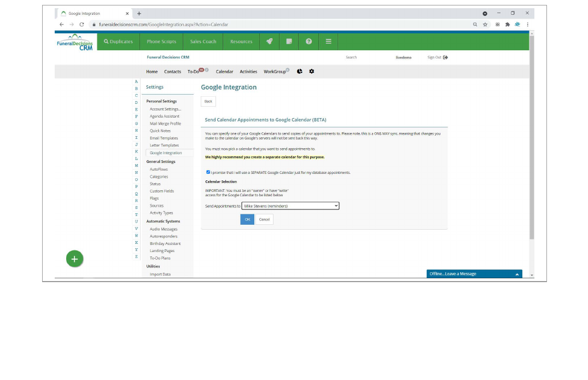The height and width of the screenshot is (380, 588).
Task: Open the Calendar tab
Action: (224, 72)
